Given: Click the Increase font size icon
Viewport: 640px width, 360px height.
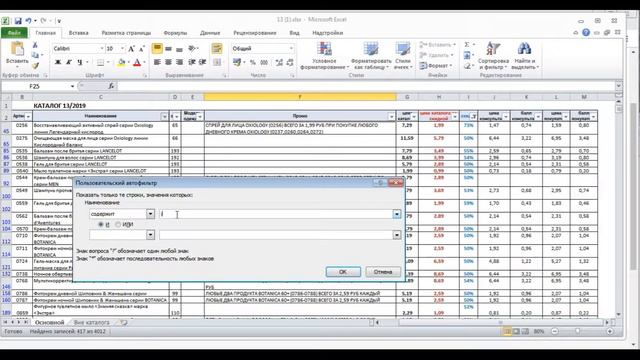Looking at the screenshot, I should pyautogui.click(x=131, y=49).
